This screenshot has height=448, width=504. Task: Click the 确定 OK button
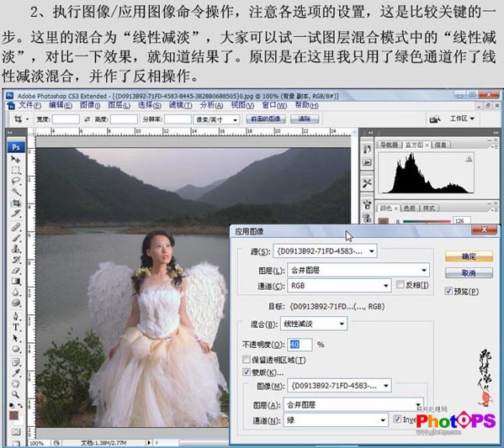469,256
